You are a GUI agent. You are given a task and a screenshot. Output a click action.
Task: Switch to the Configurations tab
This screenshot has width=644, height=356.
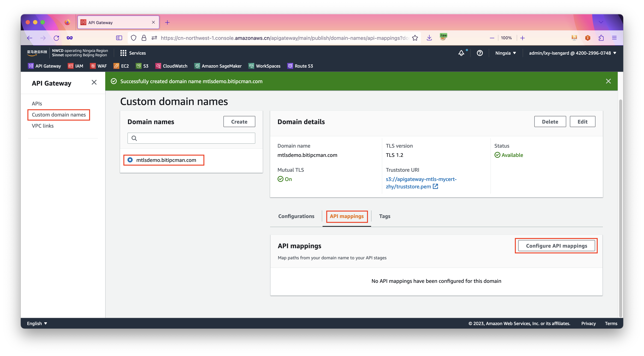[x=296, y=216]
